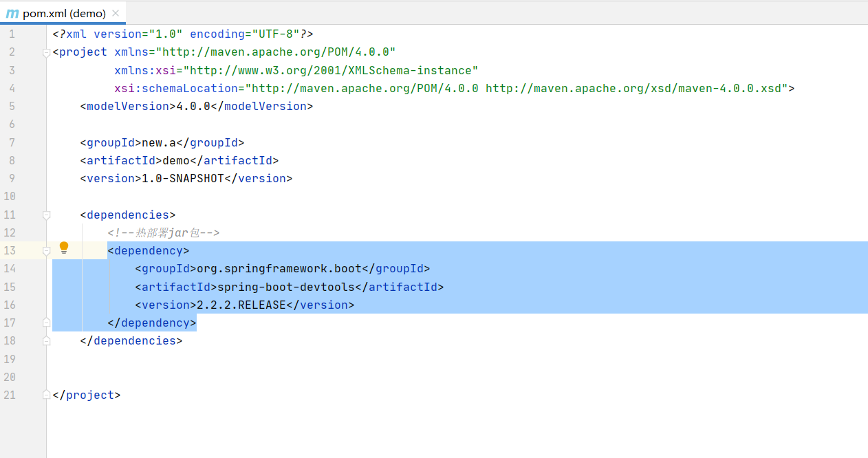This screenshot has height=458, width=868.
Task: Click the xsi:schemaLocation attribute name
Action: coord(176,88)
